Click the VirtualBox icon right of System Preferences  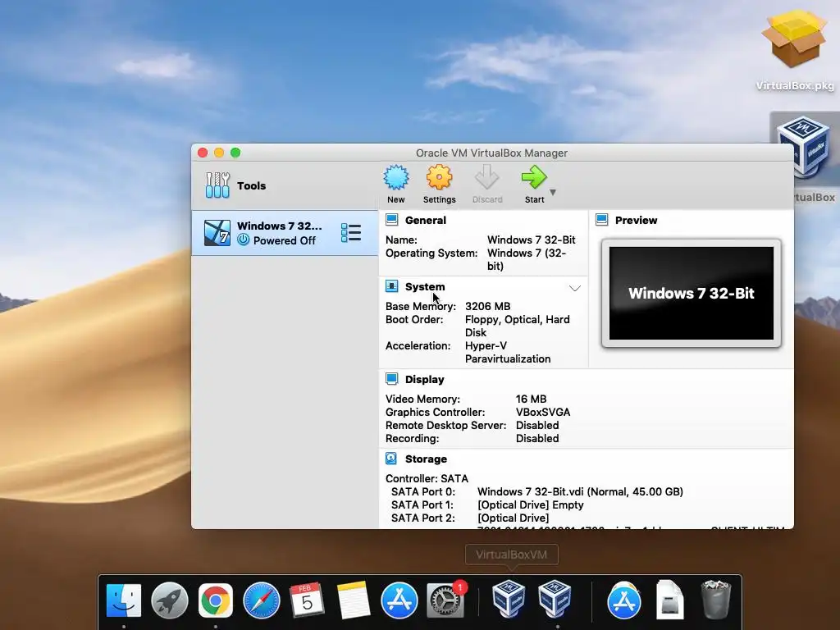509,598
